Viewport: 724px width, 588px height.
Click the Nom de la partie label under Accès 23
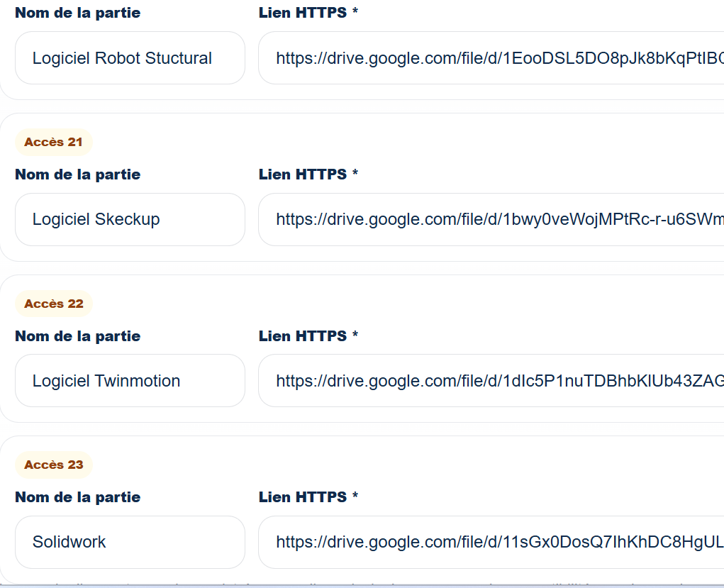pyautogui.click(x=77, y=497)
